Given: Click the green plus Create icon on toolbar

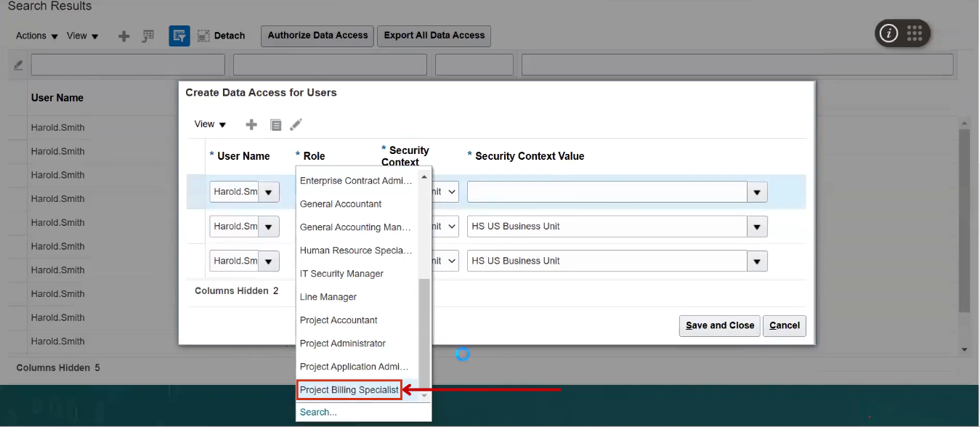Looking at the screenshot, I should click(123, 35).
